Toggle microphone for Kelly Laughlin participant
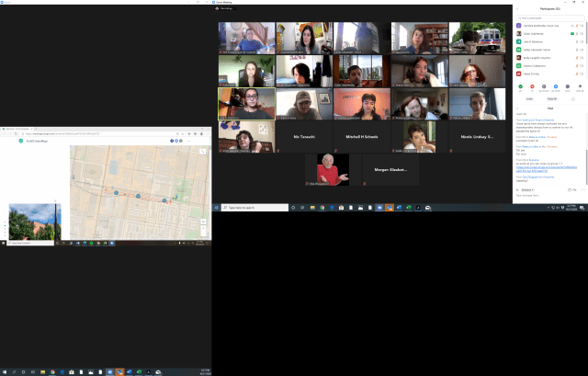 [575, 57]
